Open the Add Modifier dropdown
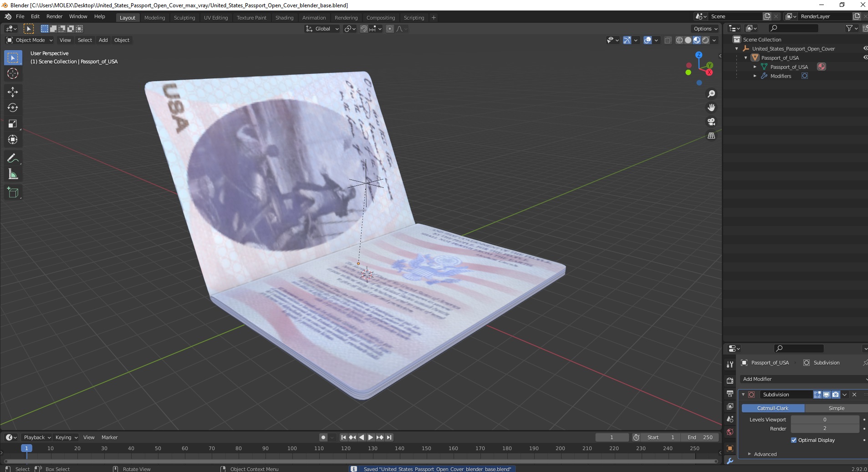The width and height of the screenshot is (868, 472). coord(804,379)
